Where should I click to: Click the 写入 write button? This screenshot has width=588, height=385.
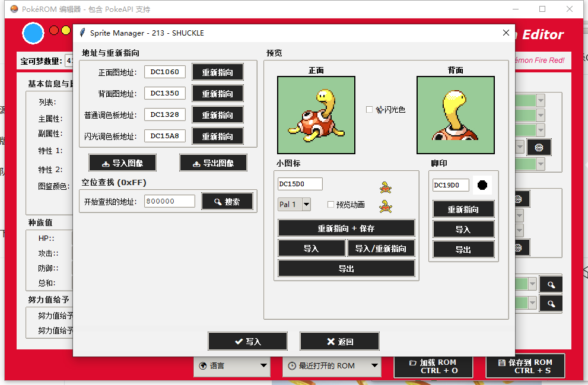coord(247,341)
